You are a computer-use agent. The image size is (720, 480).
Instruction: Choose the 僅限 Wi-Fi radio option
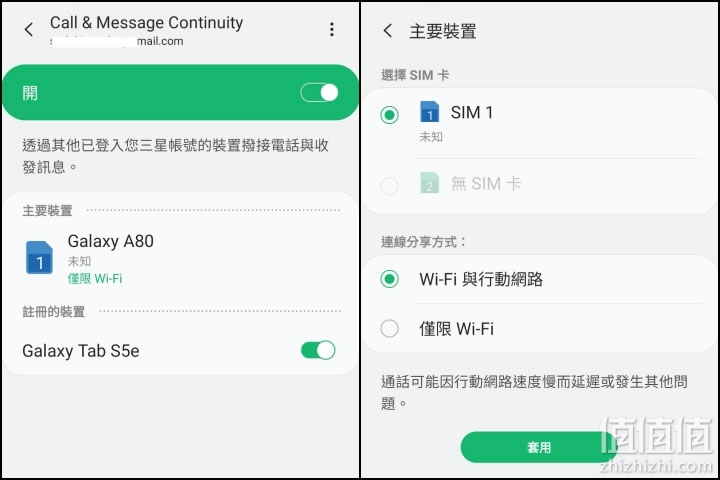tap(389, 328)
